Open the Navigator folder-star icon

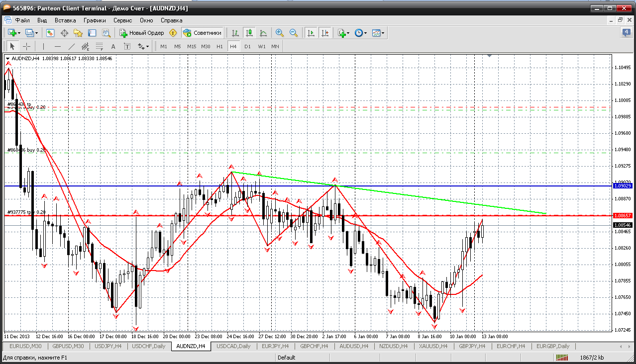point(78,33)
